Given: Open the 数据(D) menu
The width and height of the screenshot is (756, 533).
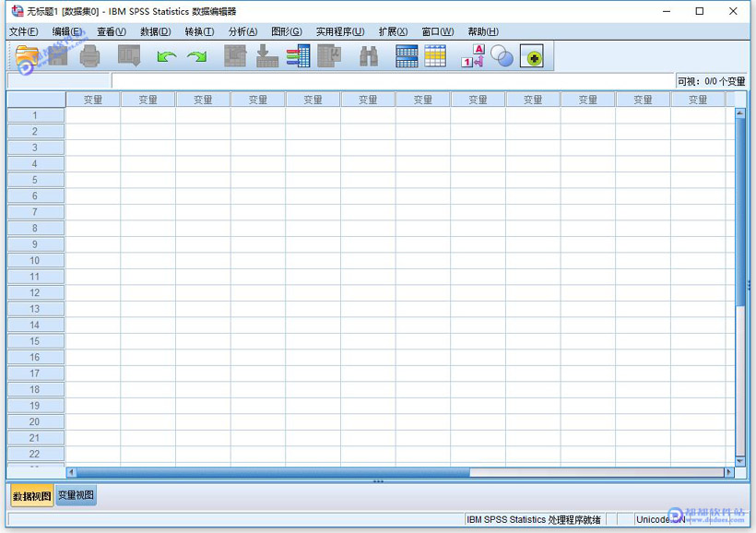Looking at the screenshot, I should coord(155,32).
